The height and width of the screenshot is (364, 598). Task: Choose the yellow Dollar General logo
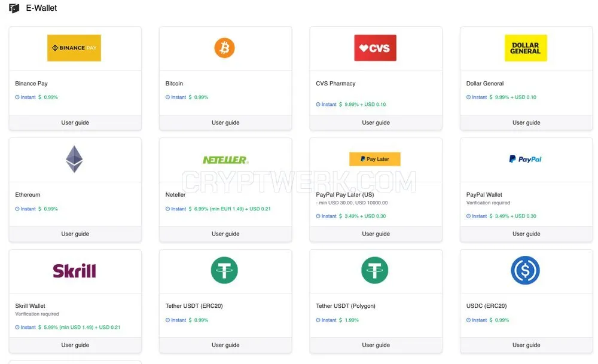[526, 48]
